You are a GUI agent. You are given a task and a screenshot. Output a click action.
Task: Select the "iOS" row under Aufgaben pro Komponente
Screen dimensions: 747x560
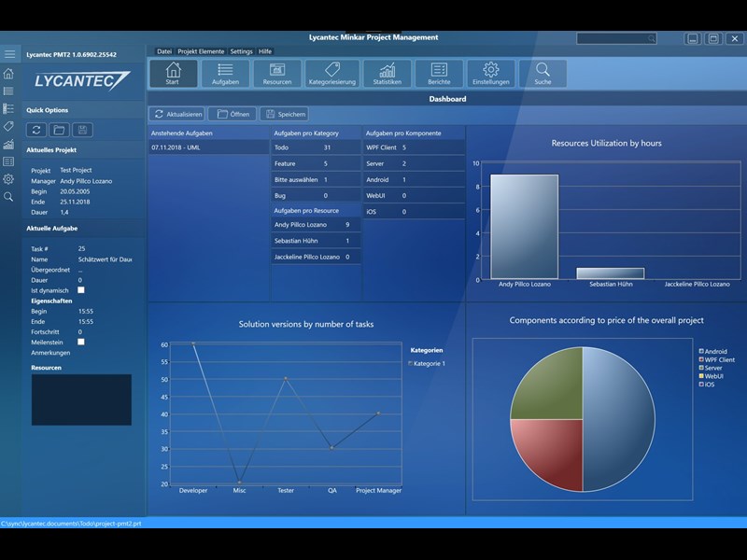tap(414, 212)
